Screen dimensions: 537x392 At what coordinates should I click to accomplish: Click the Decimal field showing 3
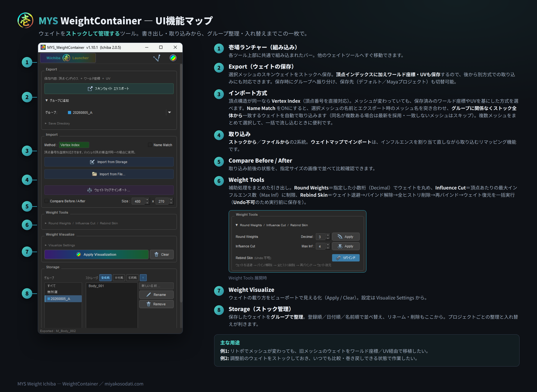pyautogui.click(x=321, y=237)
